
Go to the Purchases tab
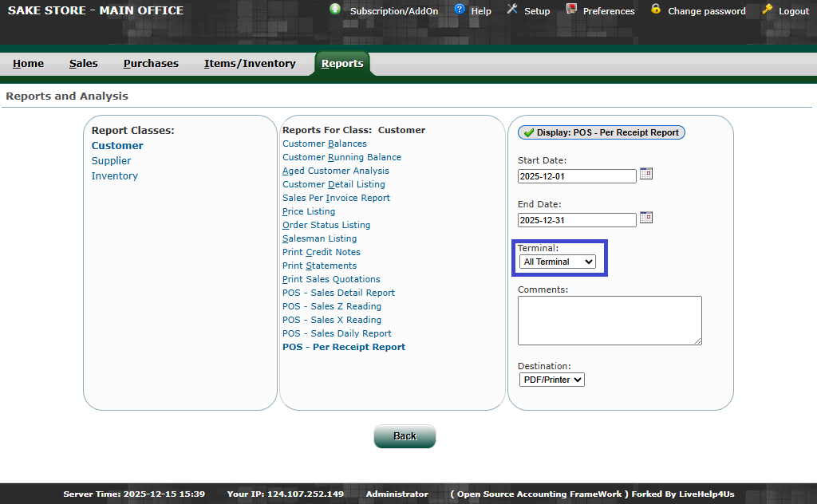(151, 64)
